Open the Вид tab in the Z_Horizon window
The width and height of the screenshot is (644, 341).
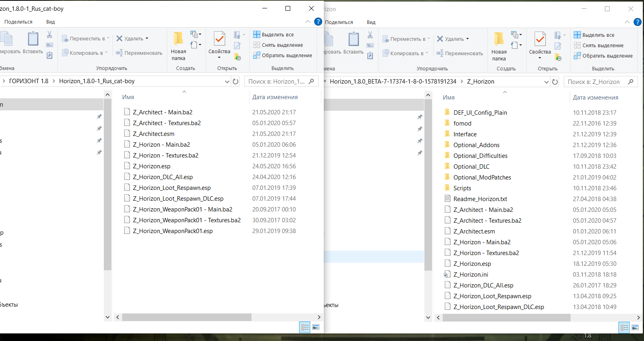[x=371, y=22]
